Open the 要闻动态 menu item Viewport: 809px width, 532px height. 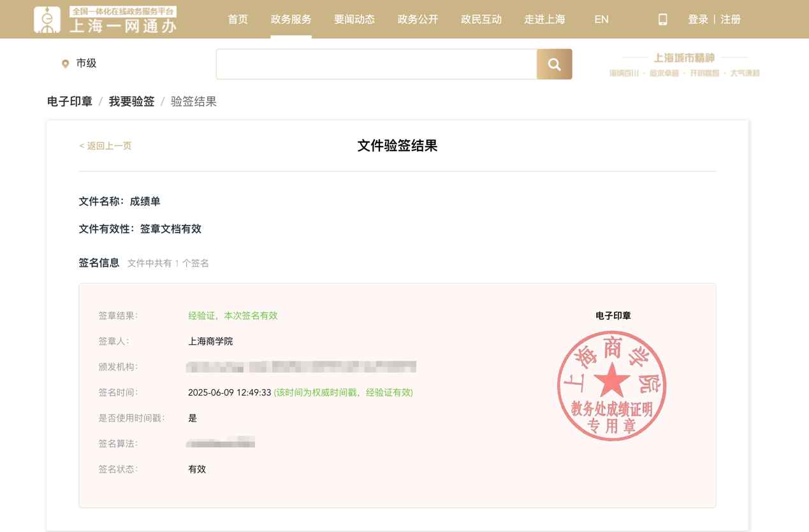click(354, 20)
